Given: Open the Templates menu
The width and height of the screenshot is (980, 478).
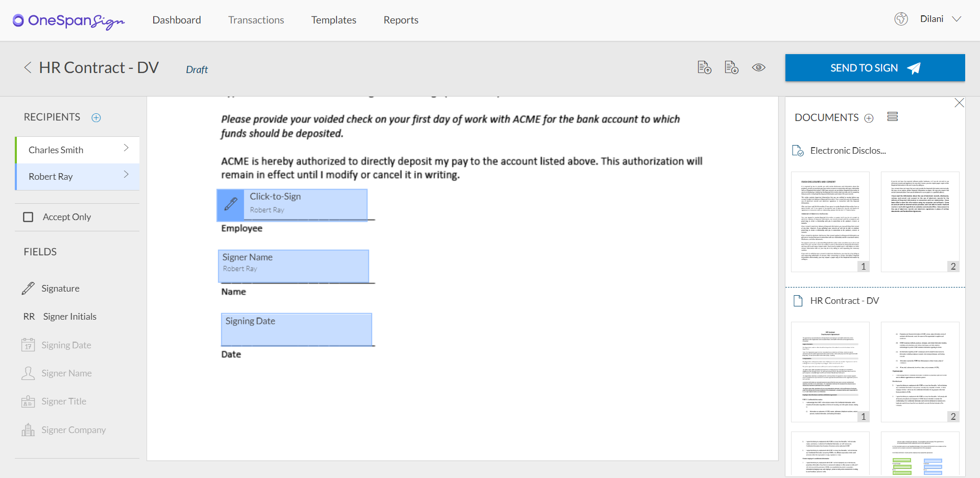Looking at the screenshot, I should tap(333, 20).
